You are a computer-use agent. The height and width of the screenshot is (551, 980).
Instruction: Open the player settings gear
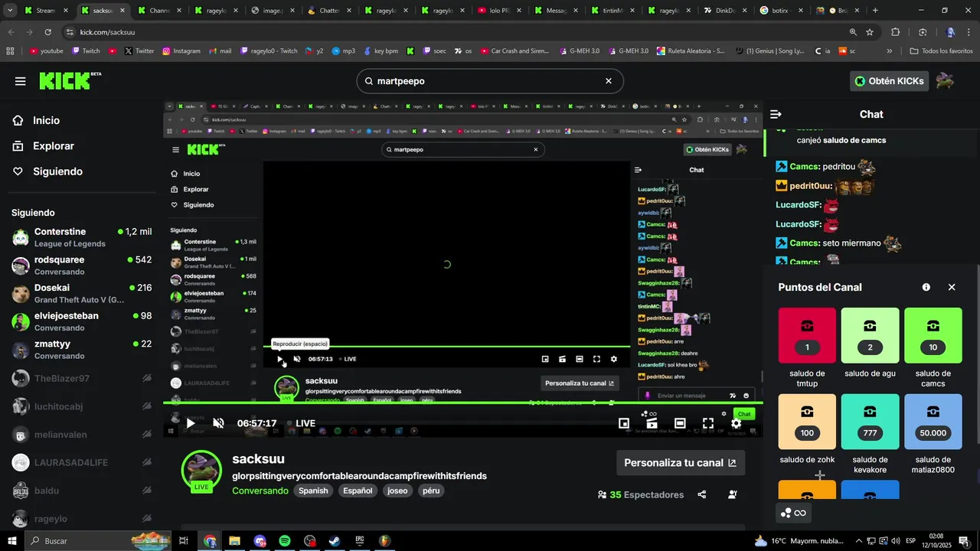(736, 423)
